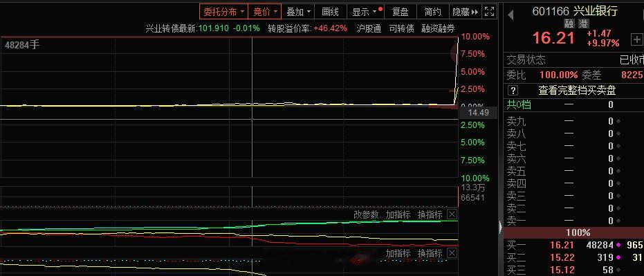Click the 卖一 ask row label
This screenshot has width=644, height=276.
pyautogui.click(x=516, y=221)
